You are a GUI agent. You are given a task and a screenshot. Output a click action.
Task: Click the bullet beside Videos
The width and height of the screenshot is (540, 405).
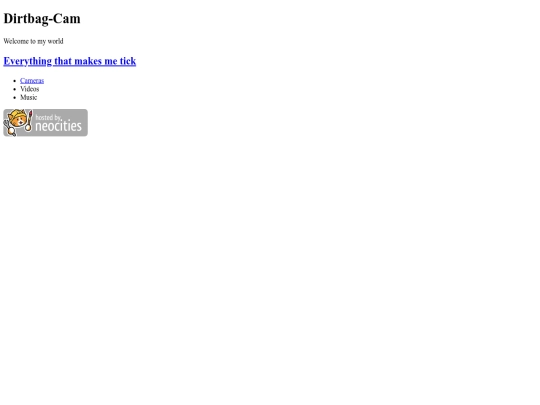coord(14,89)
